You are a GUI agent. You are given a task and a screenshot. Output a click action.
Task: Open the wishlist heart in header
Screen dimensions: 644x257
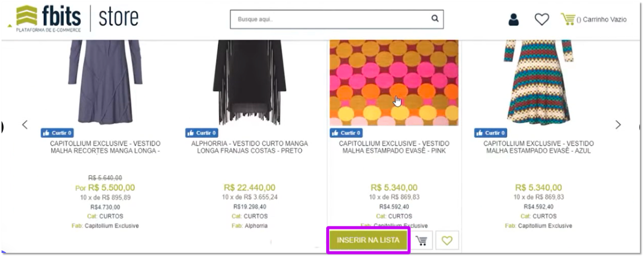point(541,19)
